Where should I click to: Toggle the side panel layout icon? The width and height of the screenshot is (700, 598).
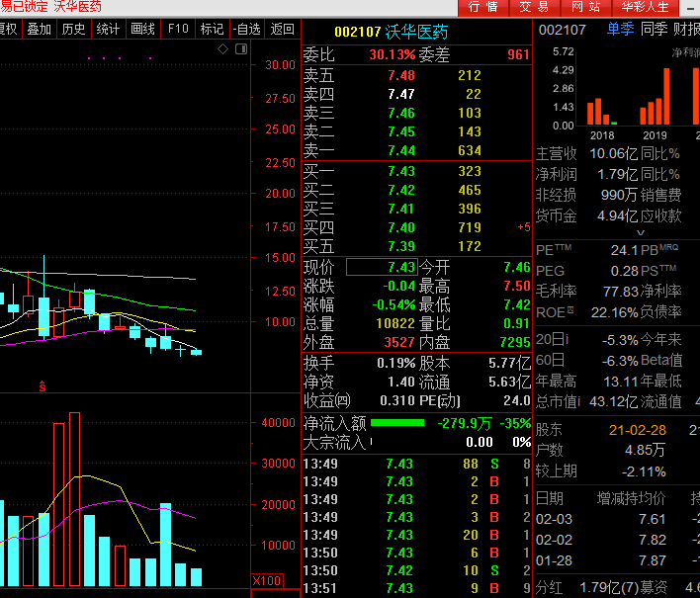click(x=241, y=49)
